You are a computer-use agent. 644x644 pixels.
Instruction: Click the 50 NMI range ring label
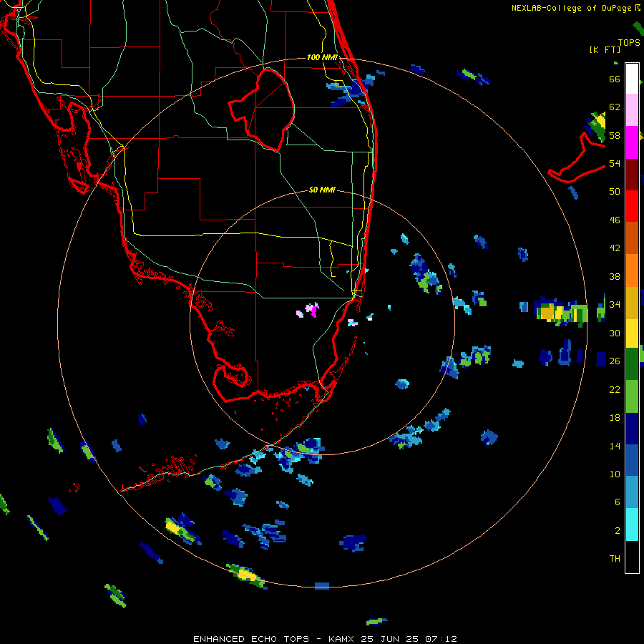coord(322,190)
